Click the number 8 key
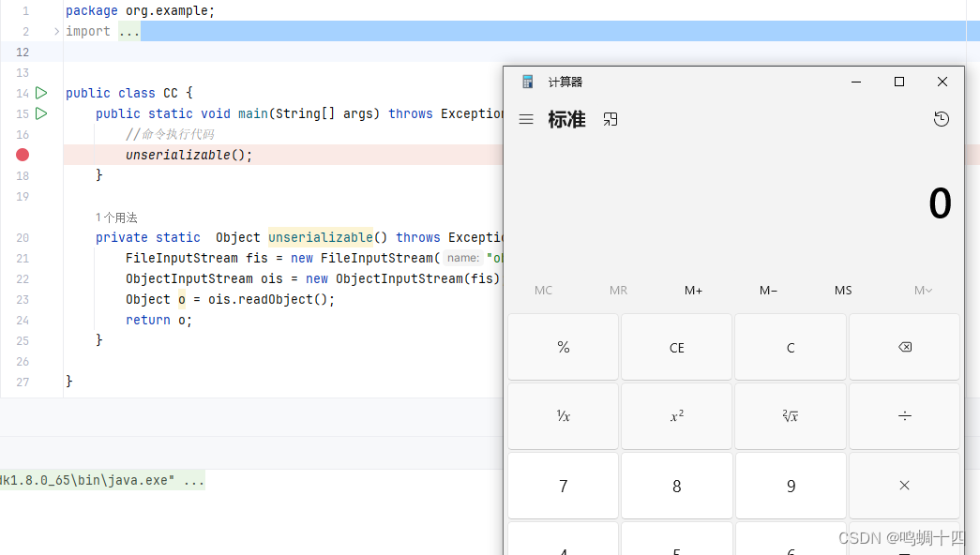 [x=677, y=486]
